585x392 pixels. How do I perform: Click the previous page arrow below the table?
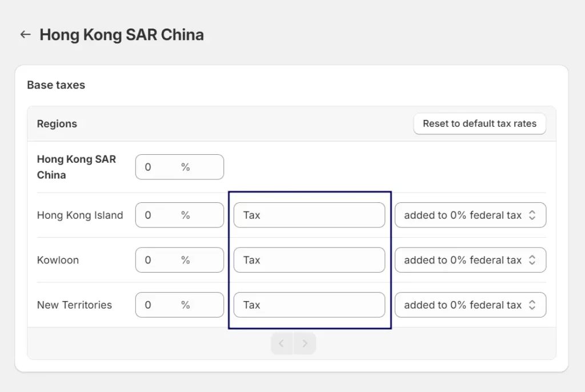point(281,343)
